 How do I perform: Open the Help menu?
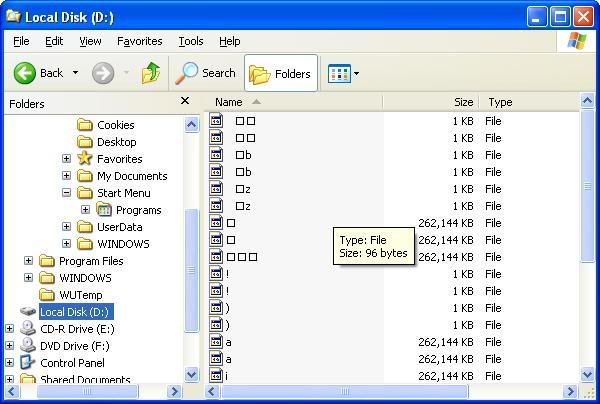coord(230,41)
